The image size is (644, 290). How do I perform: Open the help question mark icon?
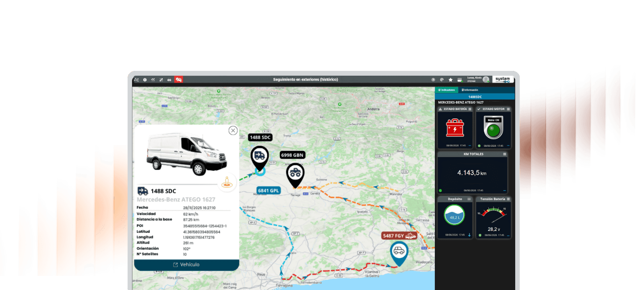pos(433,80)
